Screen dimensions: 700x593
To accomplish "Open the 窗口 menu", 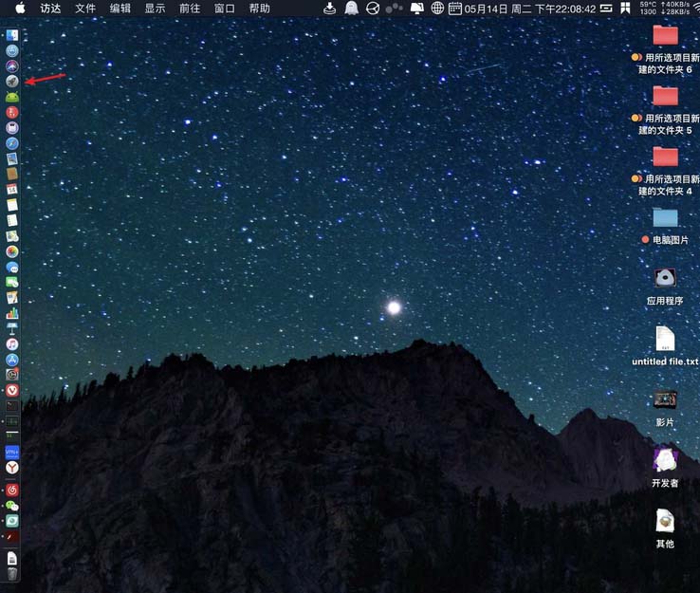I will 225,8.
